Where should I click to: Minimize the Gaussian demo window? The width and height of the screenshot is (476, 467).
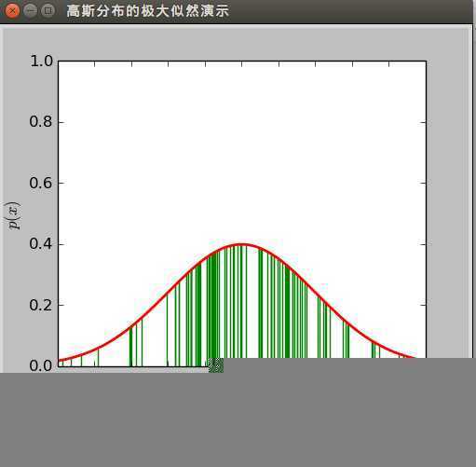coord(31,11)
